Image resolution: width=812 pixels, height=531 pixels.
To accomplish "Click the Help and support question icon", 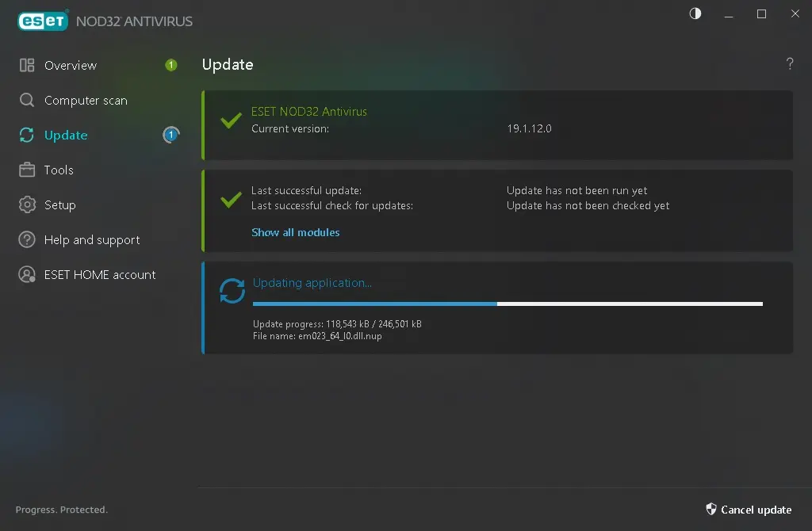I will click(x=27, y=239).
